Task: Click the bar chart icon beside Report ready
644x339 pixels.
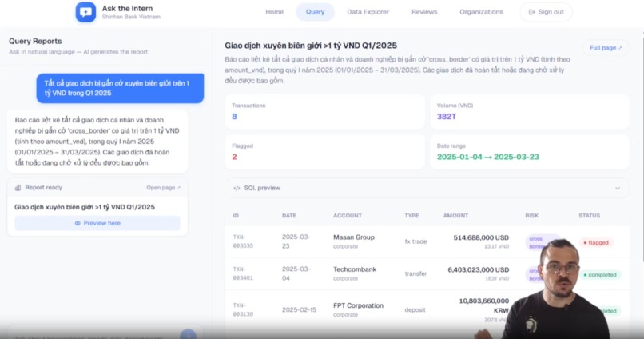Action: tap(18, 188)
